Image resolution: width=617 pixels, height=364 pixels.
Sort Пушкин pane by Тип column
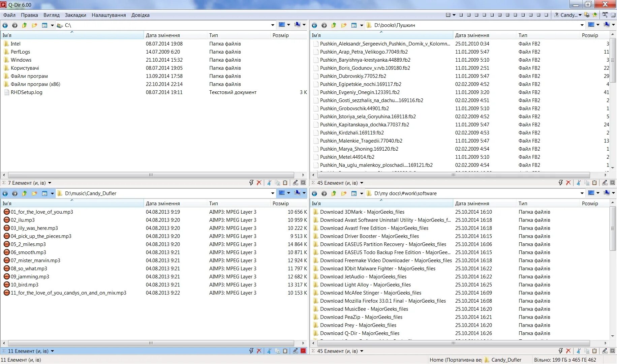548,35
